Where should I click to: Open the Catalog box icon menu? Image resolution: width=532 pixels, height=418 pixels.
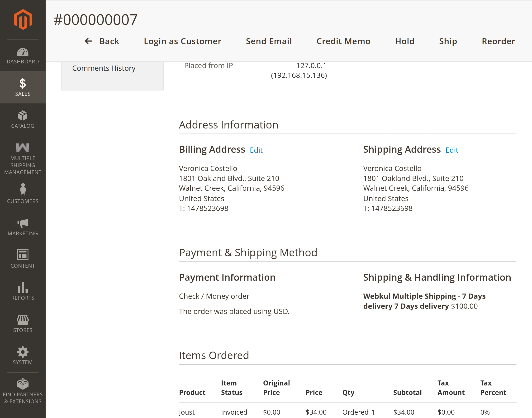pos(23,119)
